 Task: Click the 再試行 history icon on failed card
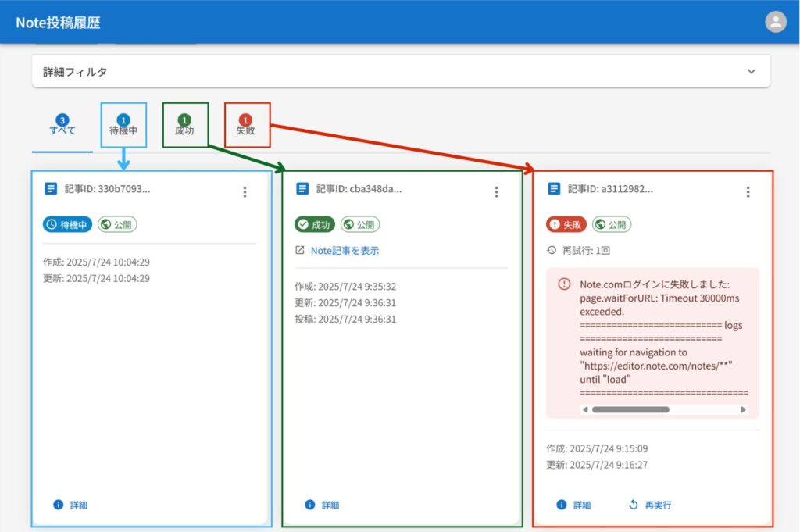pyautogui.click(x=552, y=251)
